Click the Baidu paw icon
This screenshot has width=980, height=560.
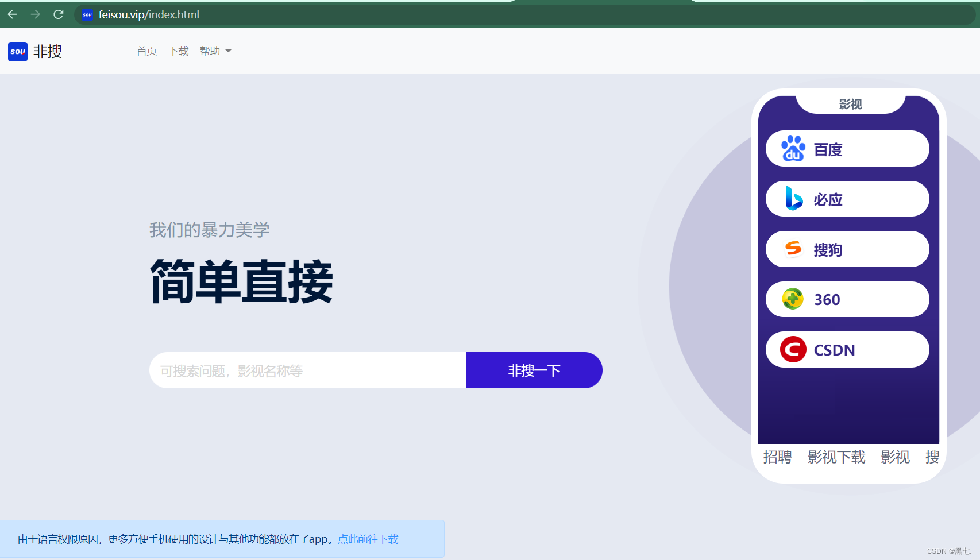pyautogui.click(x=793, y=149)
